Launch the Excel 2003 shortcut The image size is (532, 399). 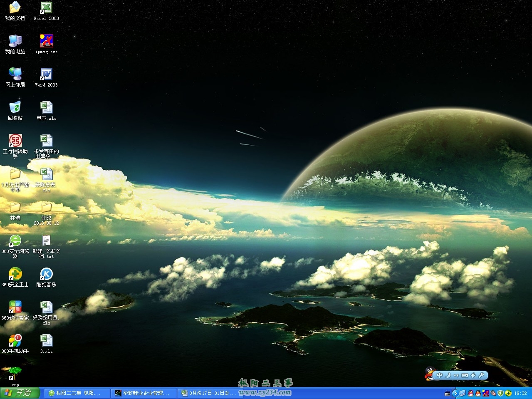46,11
